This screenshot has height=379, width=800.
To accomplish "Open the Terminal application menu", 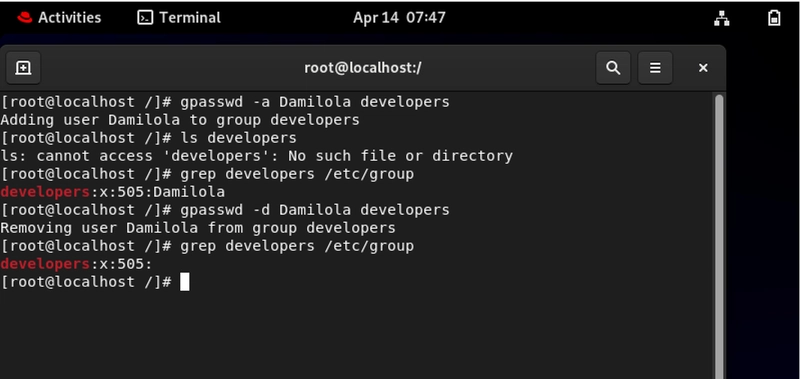I will (179, 18).
